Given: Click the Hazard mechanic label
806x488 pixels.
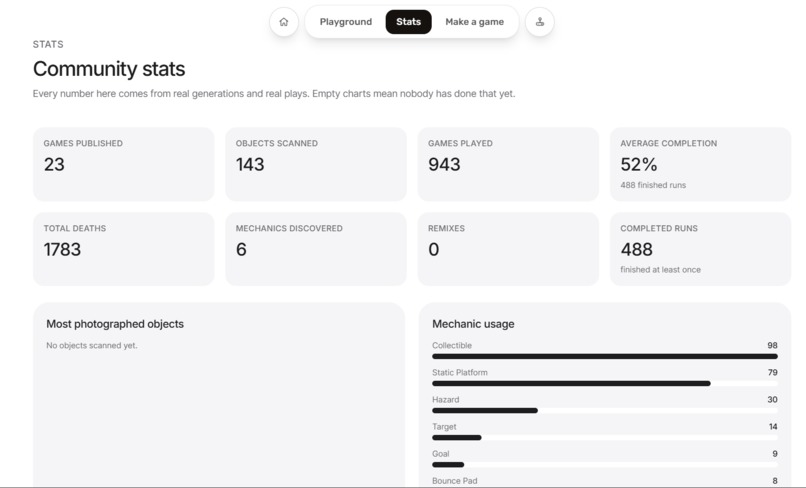Looking at the screenshot, I should pyautogui.click(x=445, y=400).
